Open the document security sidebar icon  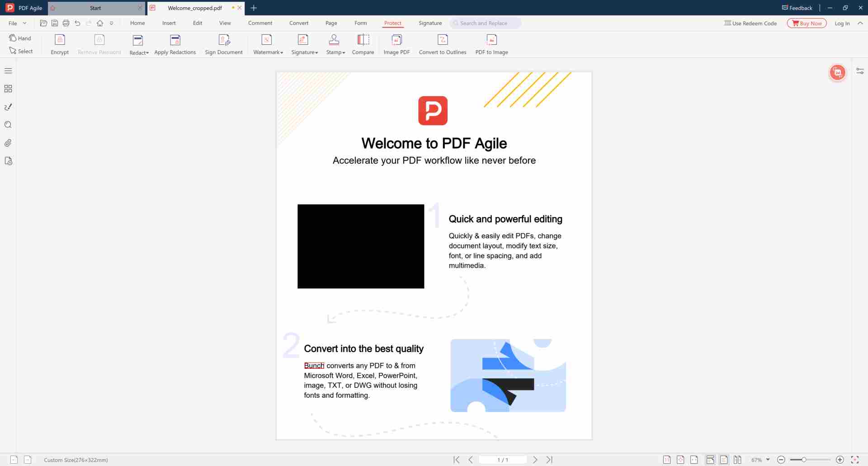(x=8, y=161)
